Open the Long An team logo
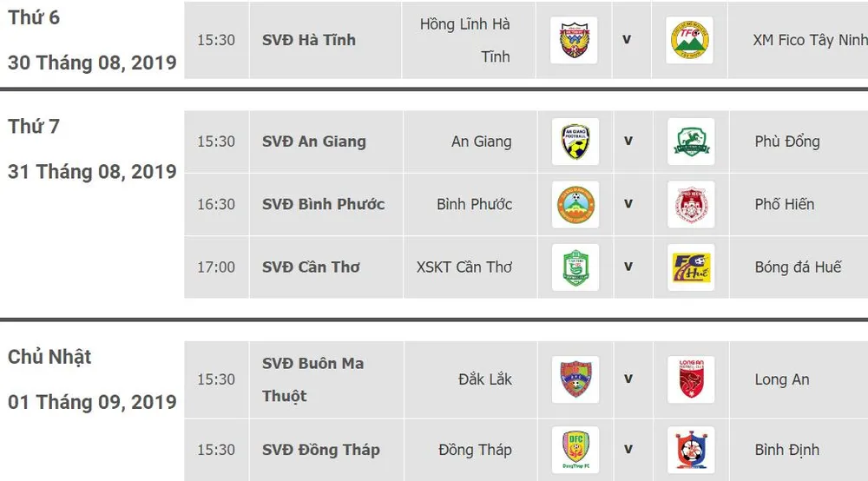The height and width of the screenshot is (481, 868). 691,379
